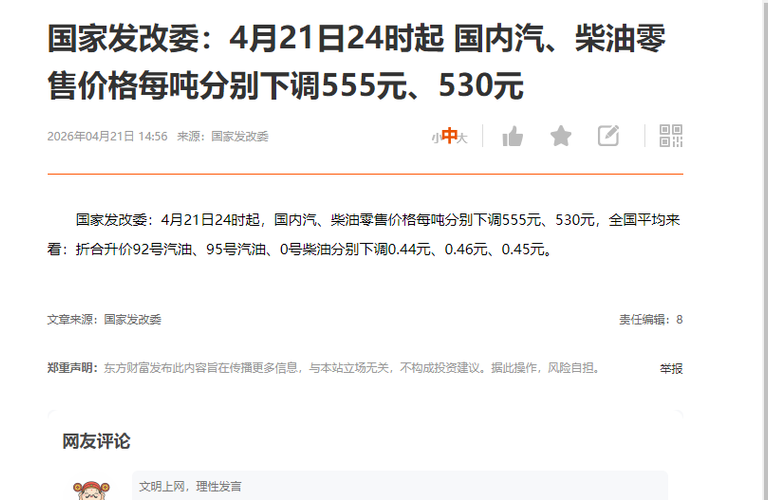768x500 pixels.
Task: Click the cartoon avatar beside comment box
Action: point(92,490)
